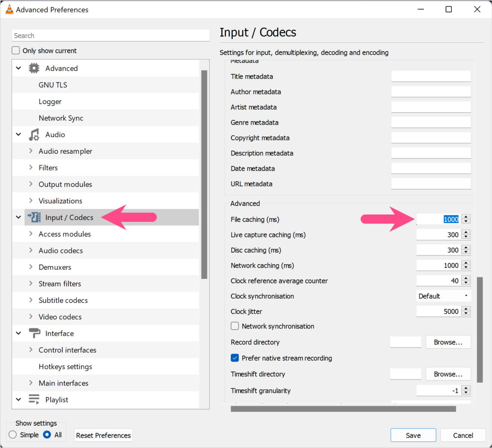Viewport: 492px width, 448px height.
Task: Click the VLC cone icon in title bar
Action: 9,9
